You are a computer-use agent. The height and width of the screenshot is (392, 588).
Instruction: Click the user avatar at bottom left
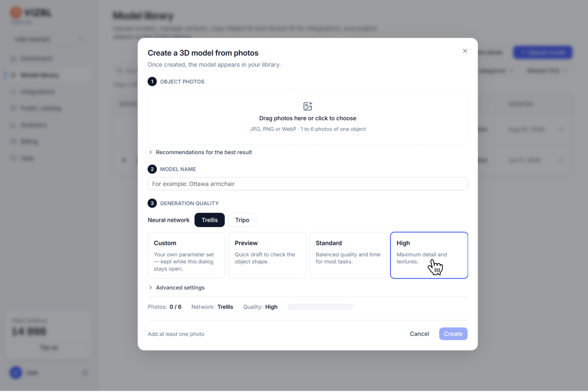16,373
